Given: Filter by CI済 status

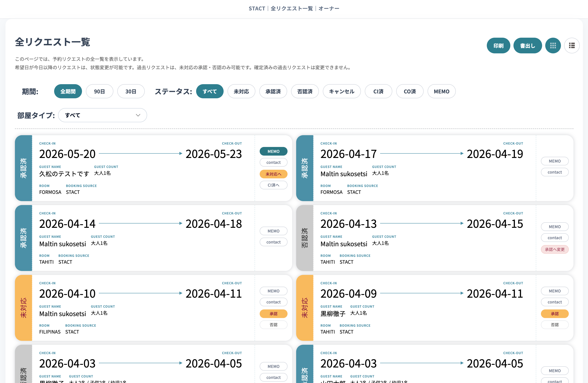Looking at the screenshot, I should point(378,91).
